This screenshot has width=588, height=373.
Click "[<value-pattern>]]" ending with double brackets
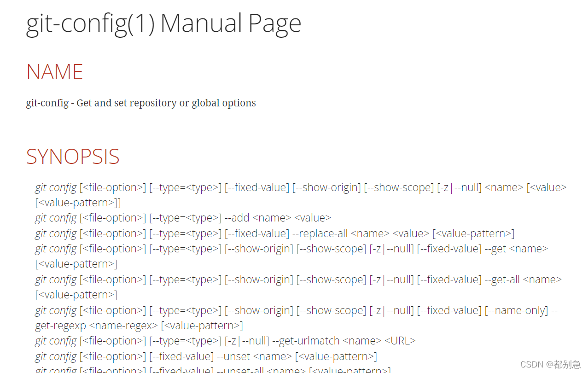point(78,203)
